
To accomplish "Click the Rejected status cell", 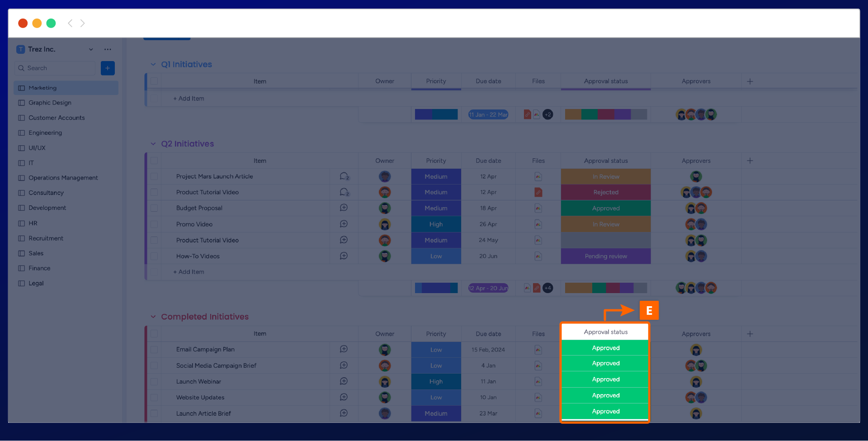I will (606, 192).
